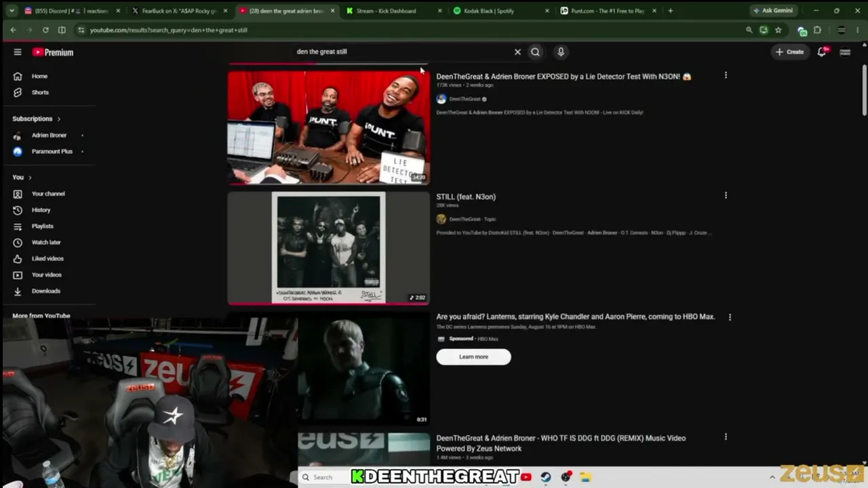Go to Your channel
The image size is (868, 488).
click(48, 194)
